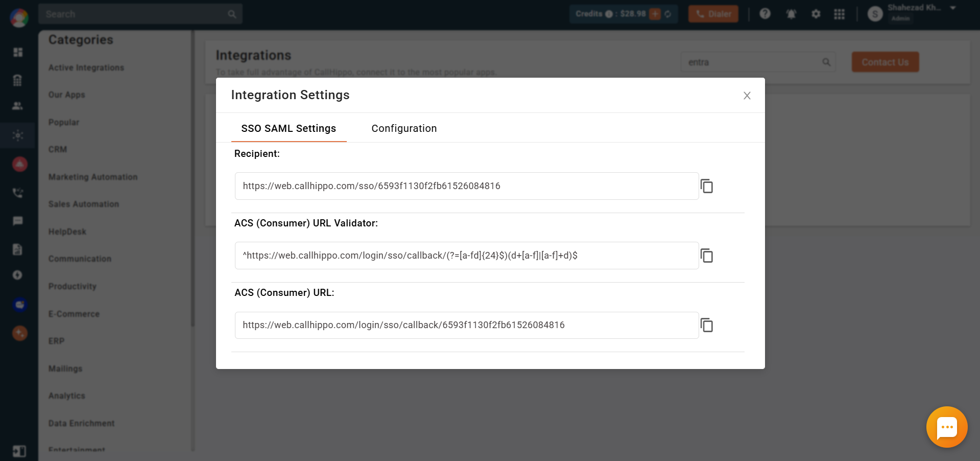Open the dashboard icon in sidebar
The height and width of the screenshot is (461, 980).
(x=18, y=52)
